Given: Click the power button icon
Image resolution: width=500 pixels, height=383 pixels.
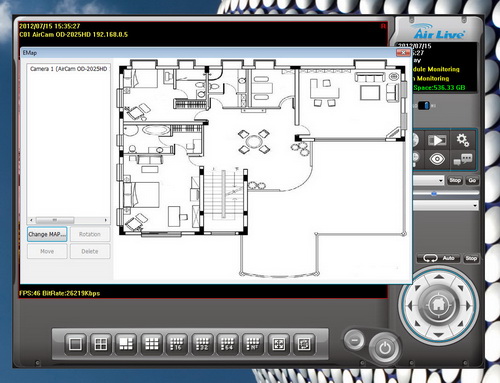Looking at the screenshot, I should 385,348.
